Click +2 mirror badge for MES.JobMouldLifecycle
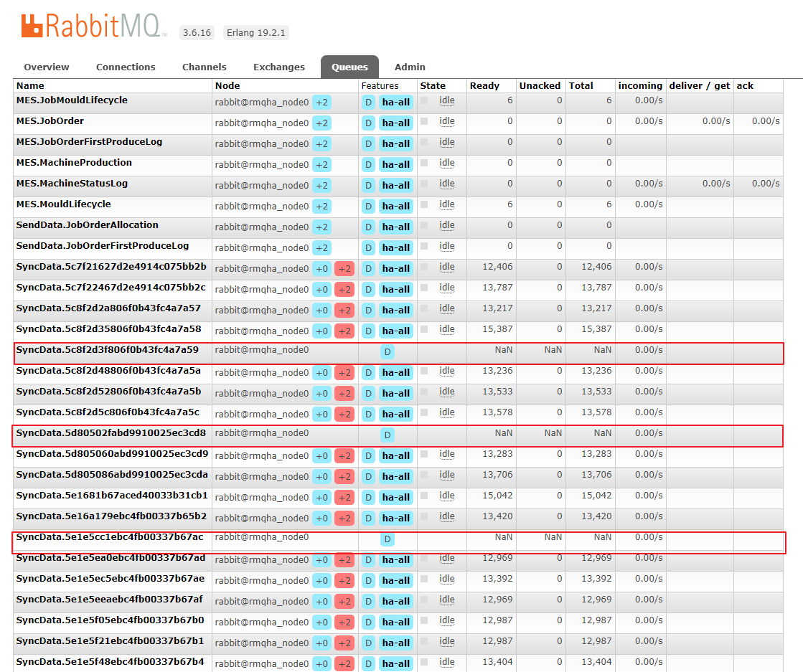 click(321, 103)
